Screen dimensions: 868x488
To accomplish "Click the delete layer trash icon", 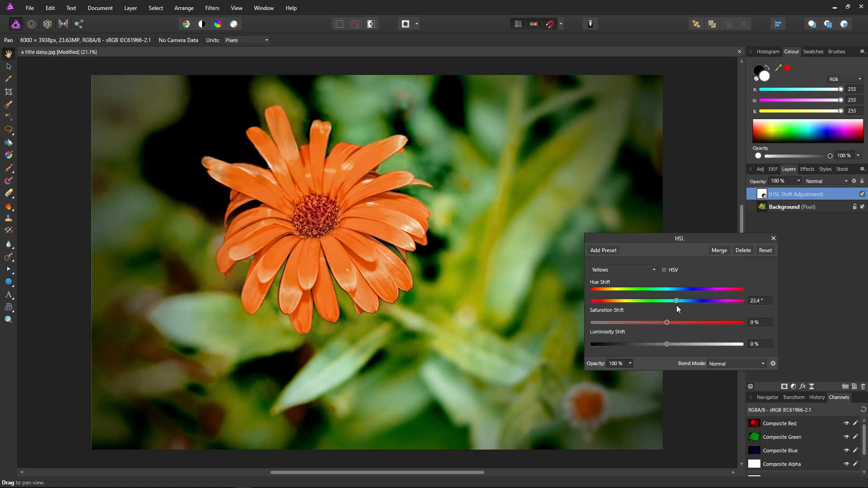I will [x=863, y=386].
